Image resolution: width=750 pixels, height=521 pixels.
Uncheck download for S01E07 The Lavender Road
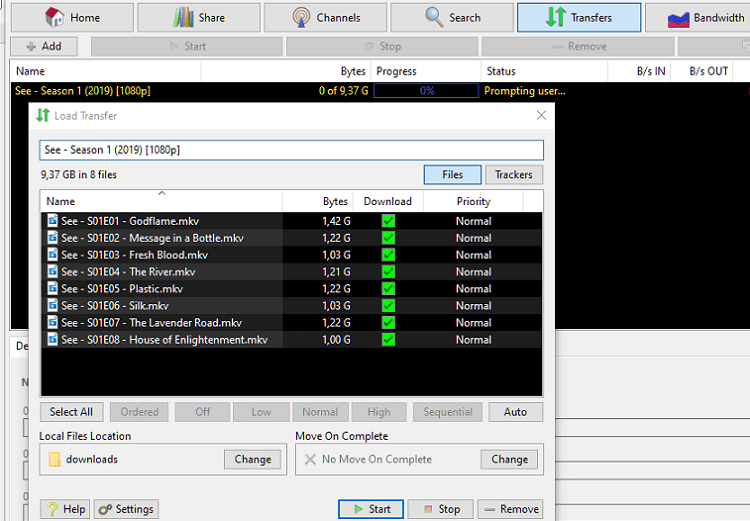click(x=388, y=322)
